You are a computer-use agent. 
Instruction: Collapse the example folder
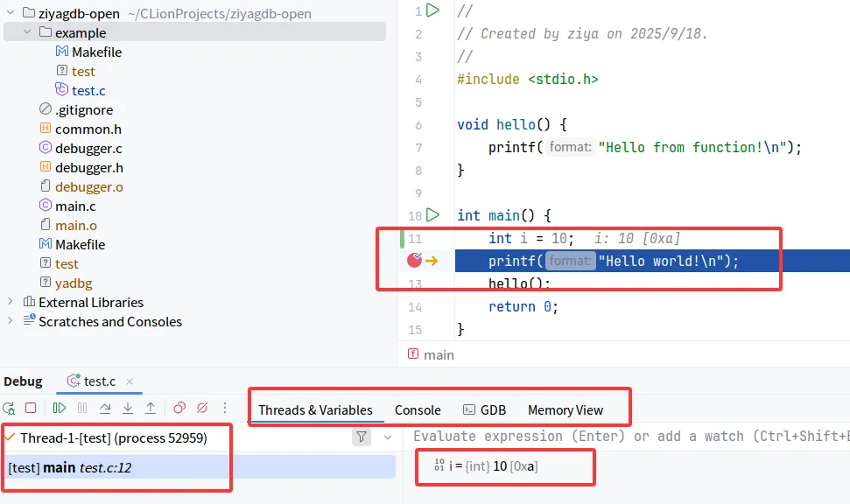click(x=27, y=32)
